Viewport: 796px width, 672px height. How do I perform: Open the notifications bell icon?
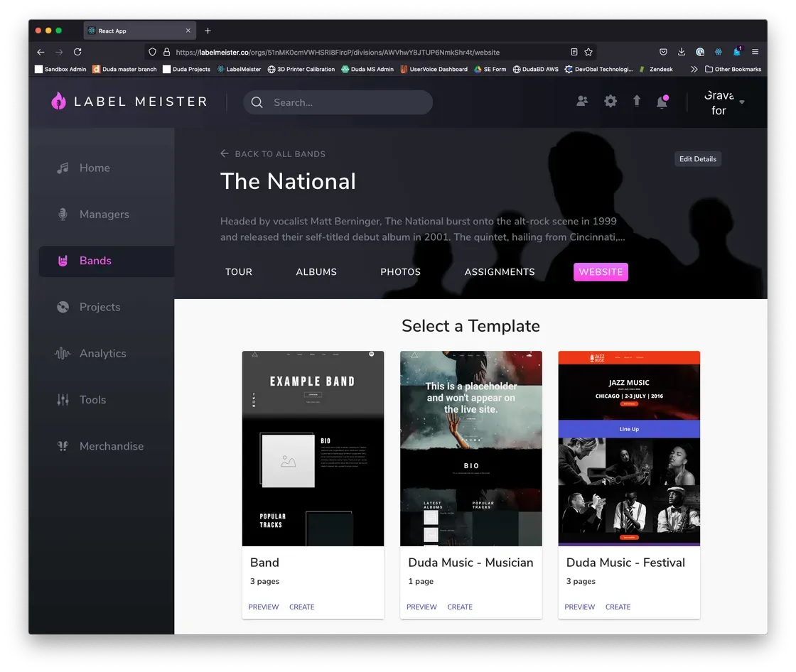(x=662, y=102)
